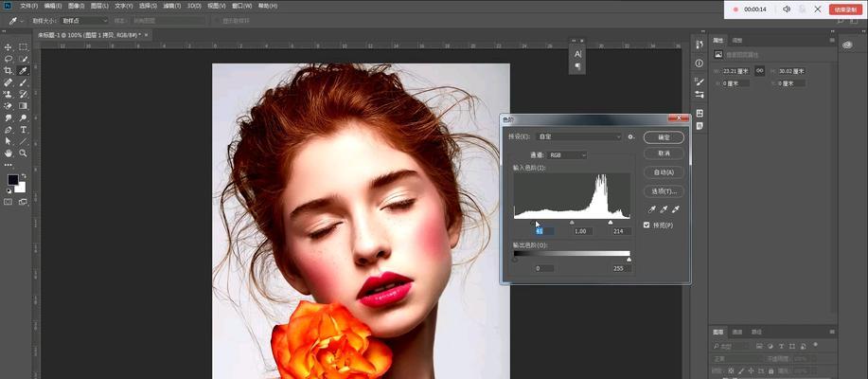This screenshot has width=868, height=379.
Task: Confirm Levels with the top OK button
Action: tap(664, 136)
